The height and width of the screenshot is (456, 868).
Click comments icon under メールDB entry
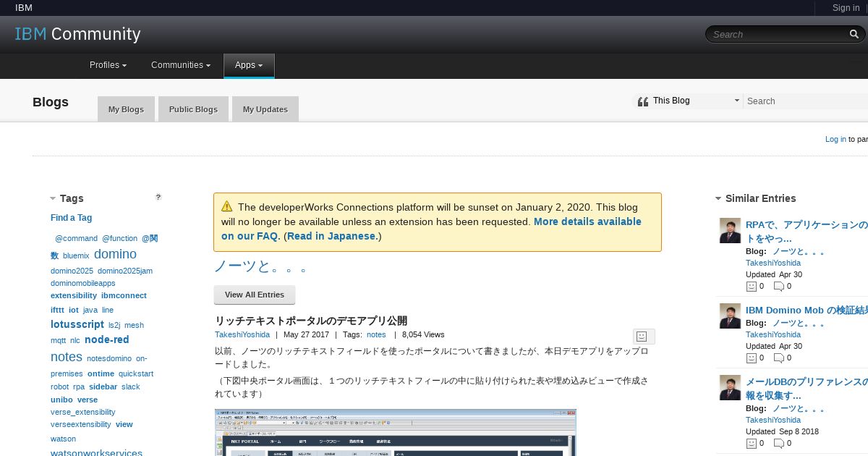(x=779, y=444)
